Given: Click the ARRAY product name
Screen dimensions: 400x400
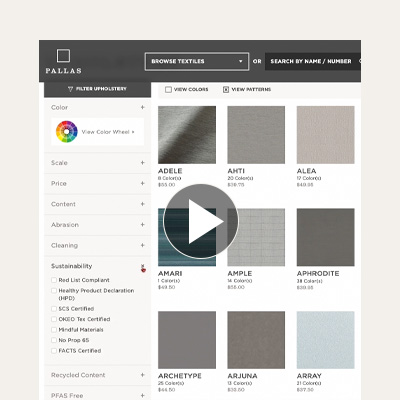Looking at the screenshot, I should (x=309, y=376).
